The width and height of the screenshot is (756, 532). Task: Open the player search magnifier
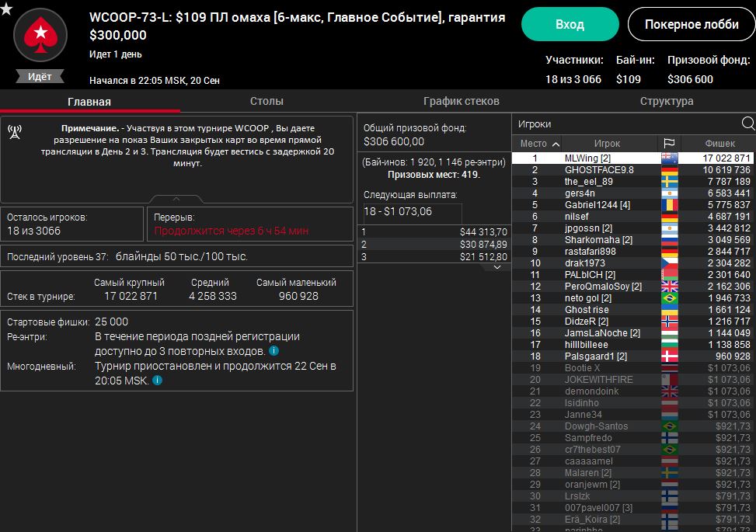coord(748,123)
